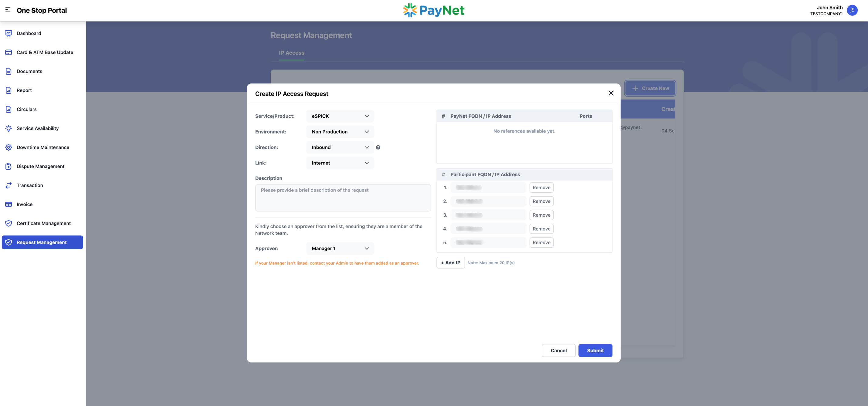Image resolution: width=868 pixels, height=406 pixels.
Task: Click the Report bar-chart icon
Action: 8,90
